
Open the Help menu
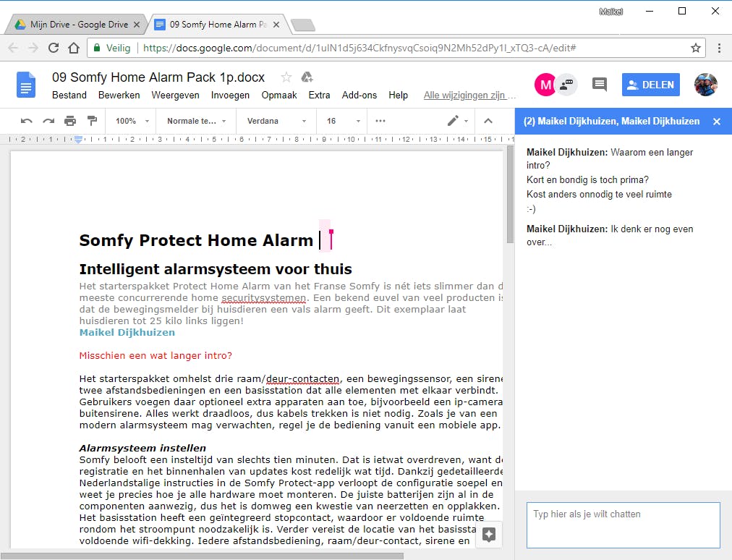point(399,96)
